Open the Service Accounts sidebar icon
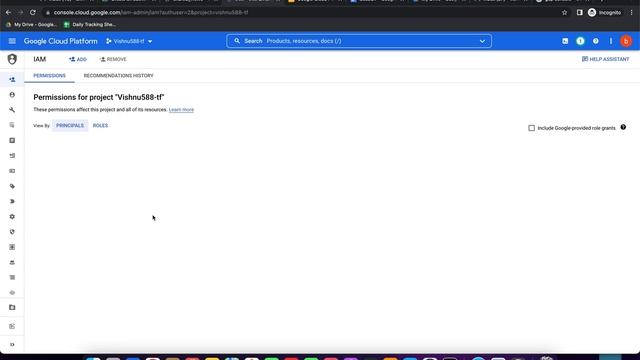Image resolution: width=640 pixels, height=360 pixels. tap(12, 156)
